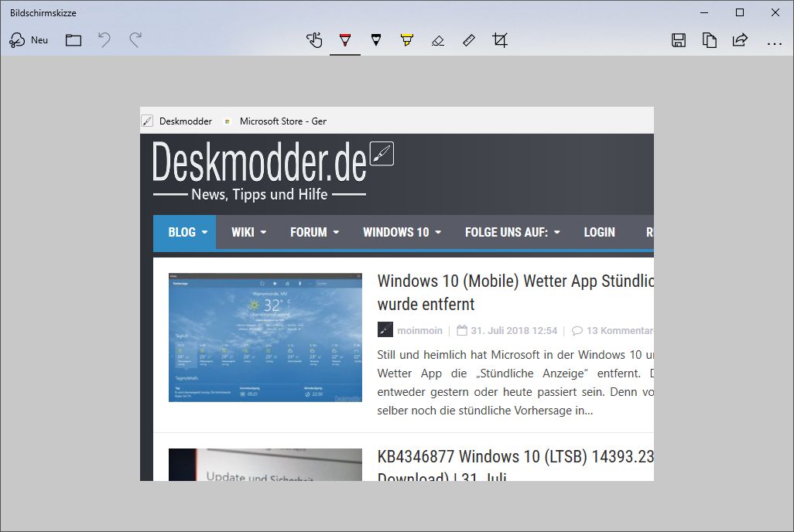The height and width of the screenshot is (532, 794).
Task: Share the snip
Action: point(740,40)
